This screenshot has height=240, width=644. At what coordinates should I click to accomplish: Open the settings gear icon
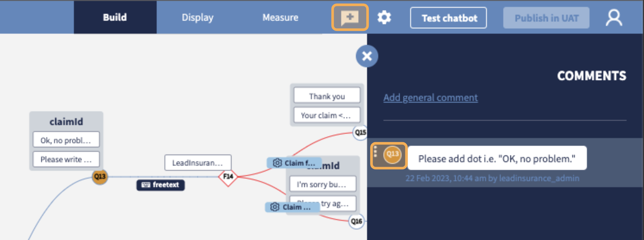coord(384,18)
